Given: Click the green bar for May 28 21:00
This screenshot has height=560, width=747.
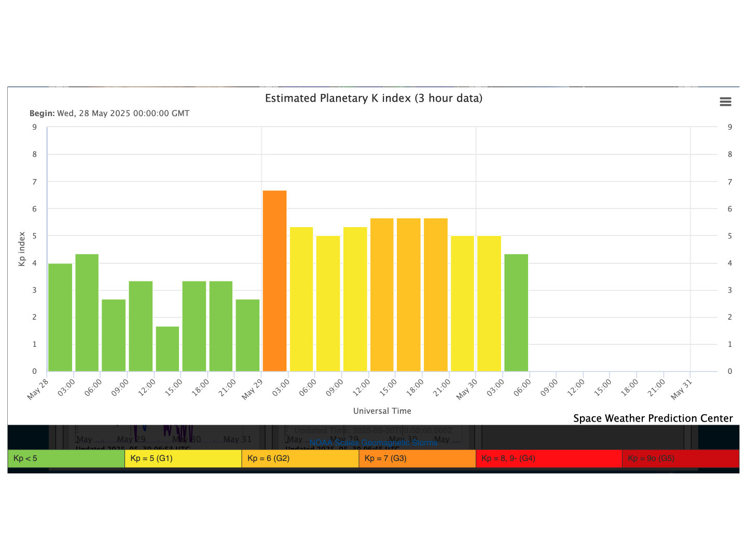Looking at the screenshot, I should [247, 335].
